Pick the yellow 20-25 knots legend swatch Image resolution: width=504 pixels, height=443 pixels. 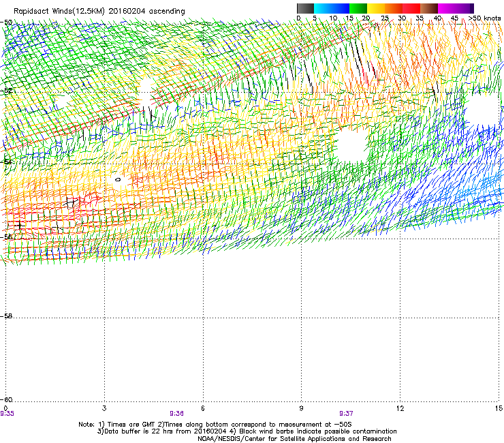[376, 8]
